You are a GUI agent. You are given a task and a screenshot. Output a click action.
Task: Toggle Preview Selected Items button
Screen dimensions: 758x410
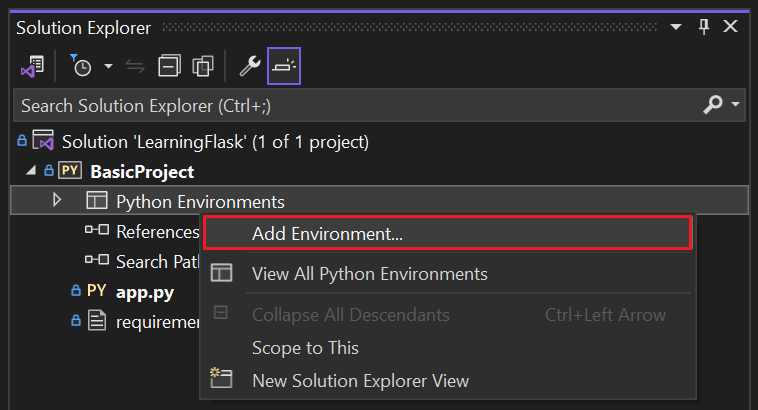[284, 67]
